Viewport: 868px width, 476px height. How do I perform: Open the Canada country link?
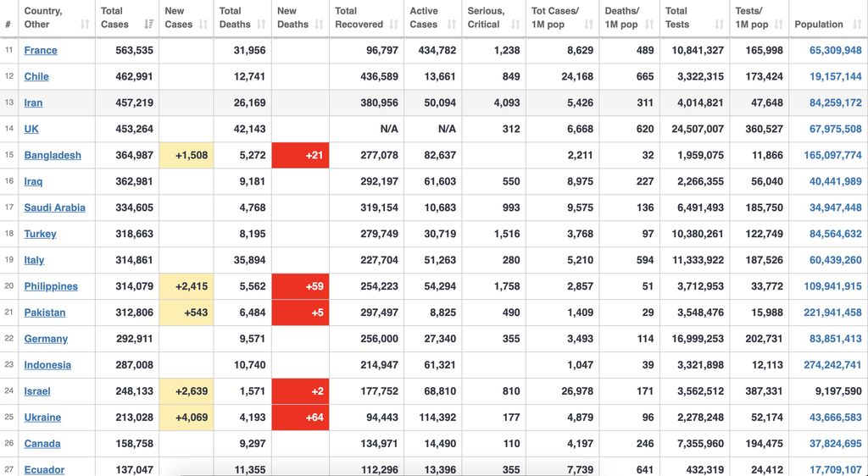[42, 444]
